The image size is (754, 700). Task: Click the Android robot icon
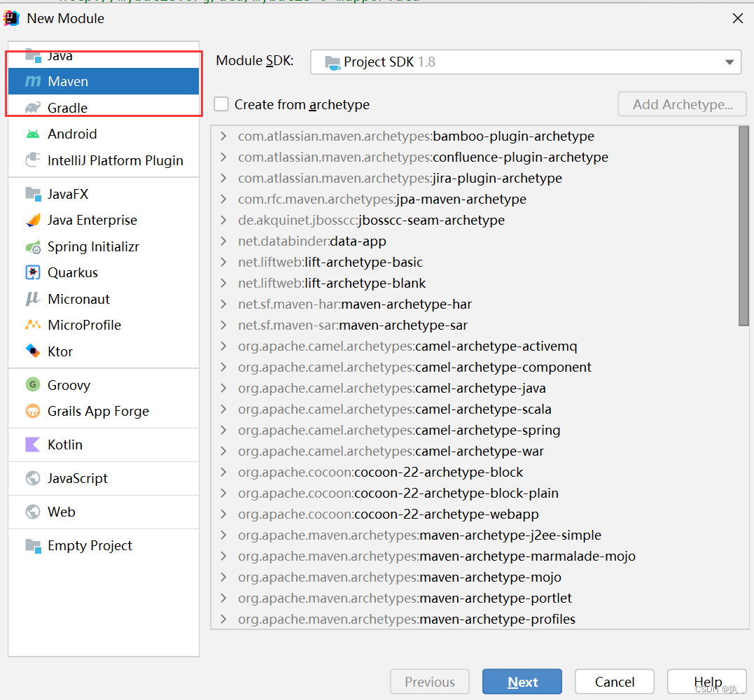[33, 134]
